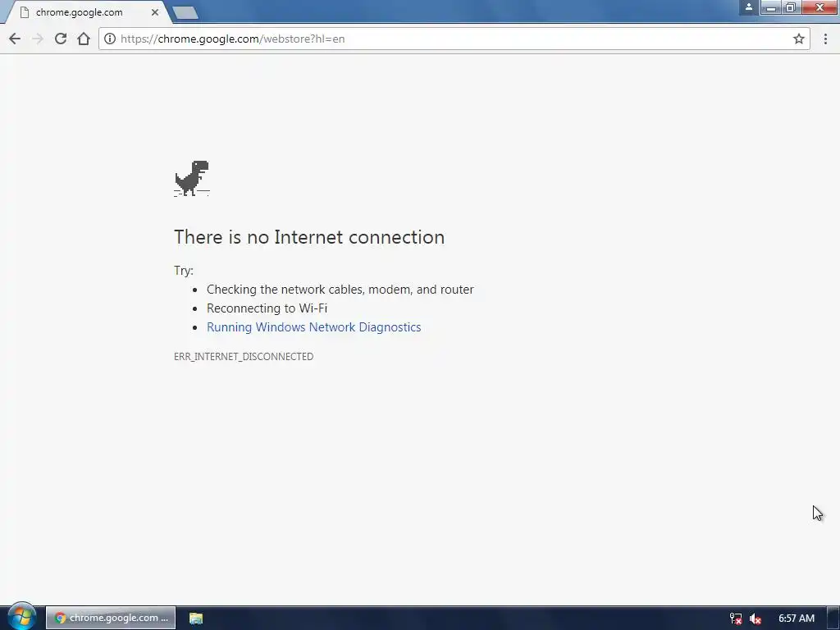
Task: Open the network status tray icon
Action: tap(736, 619)
